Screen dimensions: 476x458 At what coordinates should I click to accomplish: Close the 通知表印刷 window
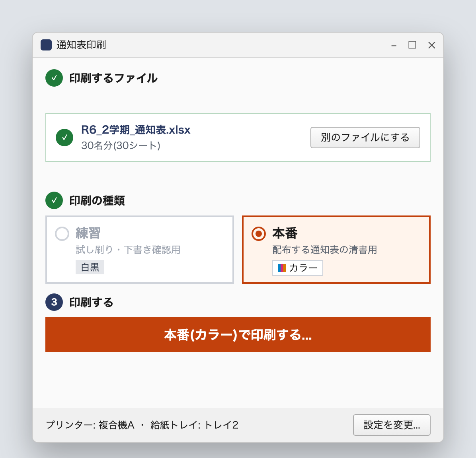432,45
